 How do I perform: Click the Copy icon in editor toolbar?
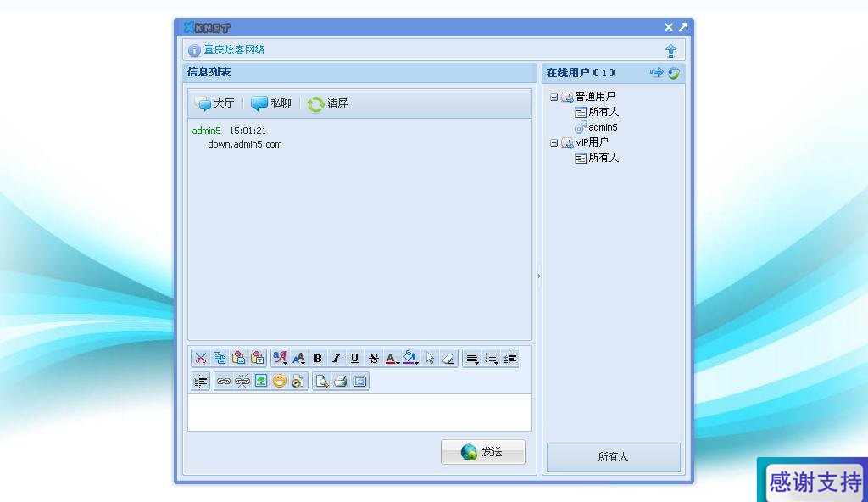click(x=220, y=358)
